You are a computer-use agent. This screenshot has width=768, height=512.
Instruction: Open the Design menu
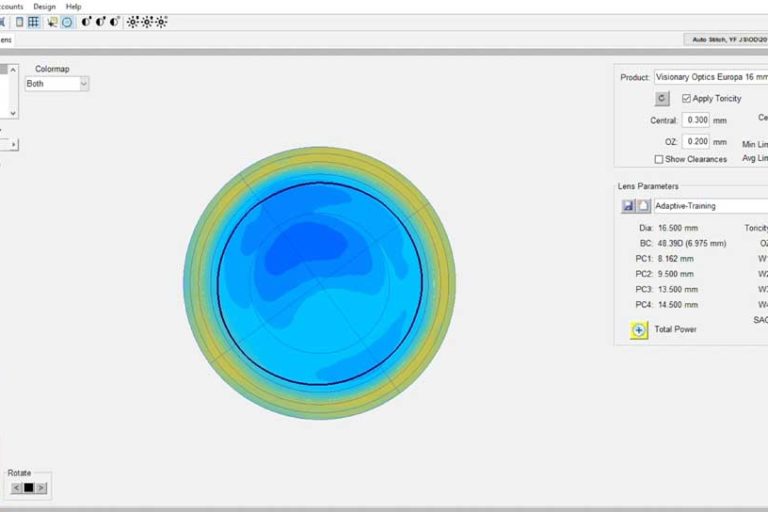(44, 6)
